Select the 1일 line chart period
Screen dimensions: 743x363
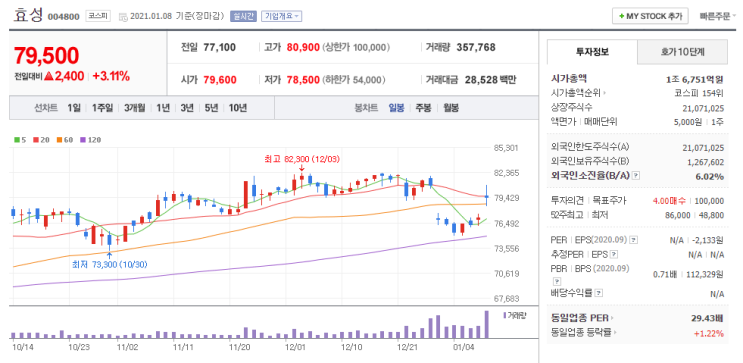[74, 108]
